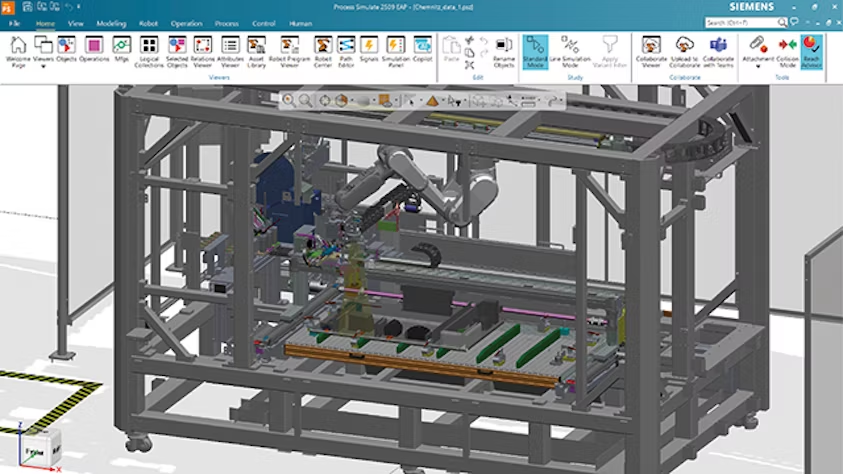Toggle Collision Mode on
Screen dimensions: 843x474
tap(787, 50)
